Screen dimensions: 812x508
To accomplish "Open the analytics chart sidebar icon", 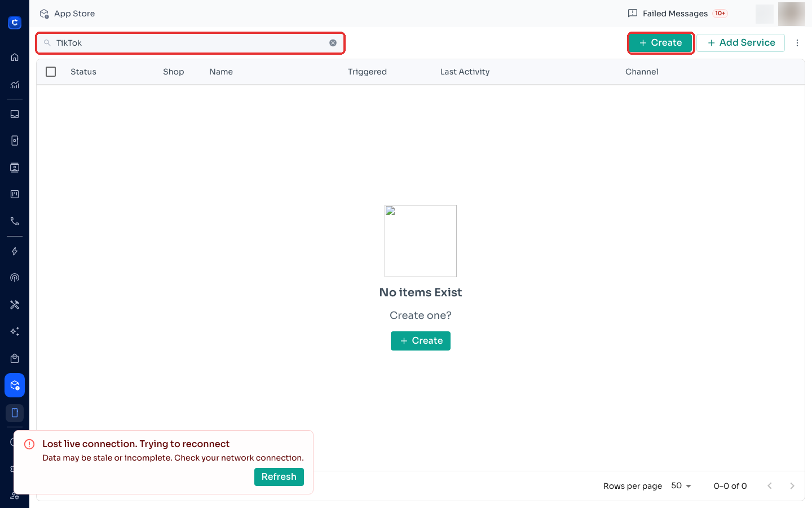I will pyautogui.click(x=15, y=85).
